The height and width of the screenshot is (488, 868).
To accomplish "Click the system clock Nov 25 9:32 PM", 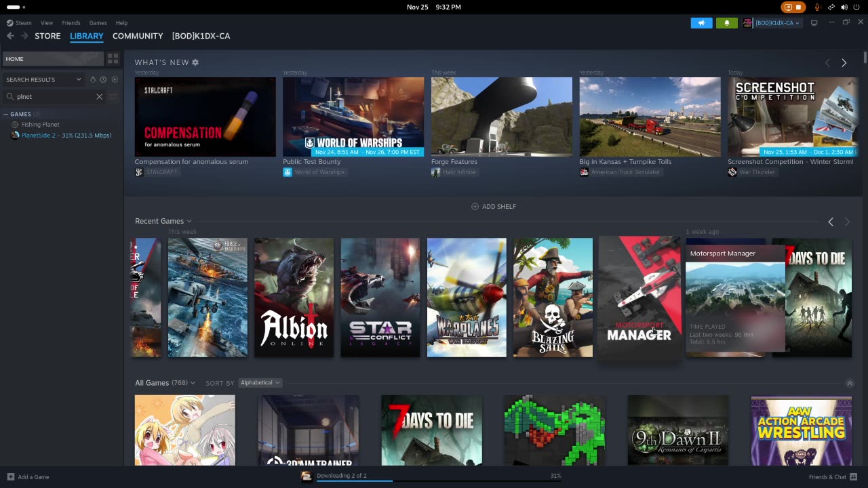I will 433,7.
